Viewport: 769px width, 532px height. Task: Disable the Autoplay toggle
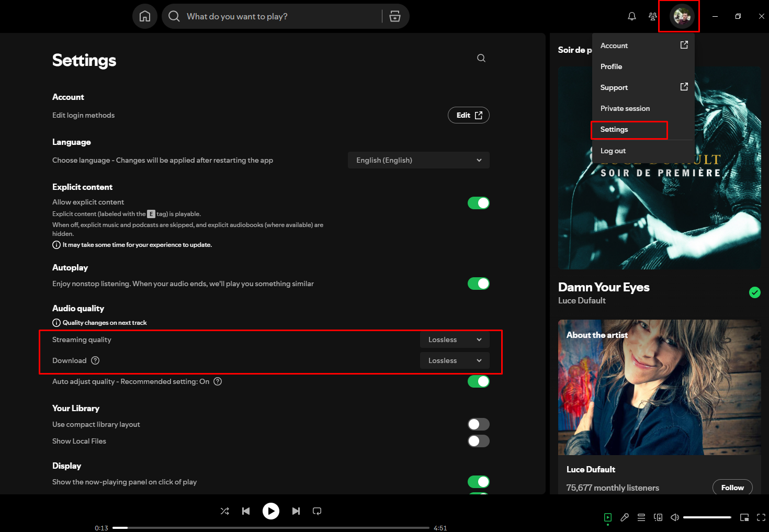tap(478, 284)
